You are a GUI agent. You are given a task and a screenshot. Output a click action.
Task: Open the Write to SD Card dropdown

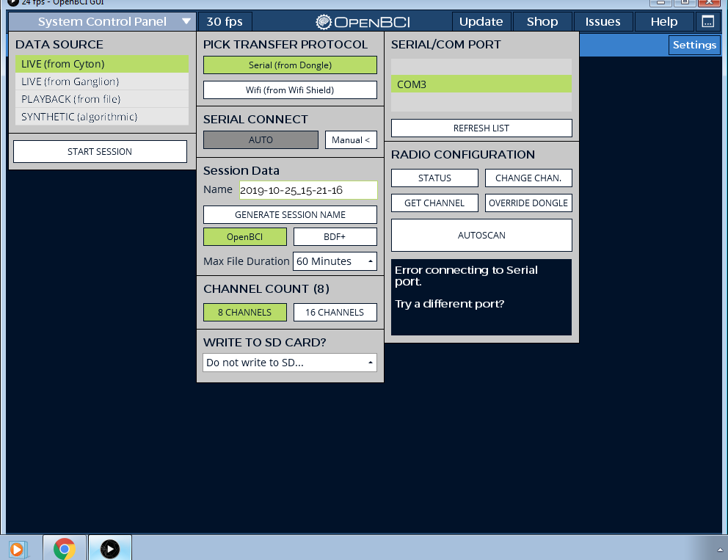[x=290, y=363]
